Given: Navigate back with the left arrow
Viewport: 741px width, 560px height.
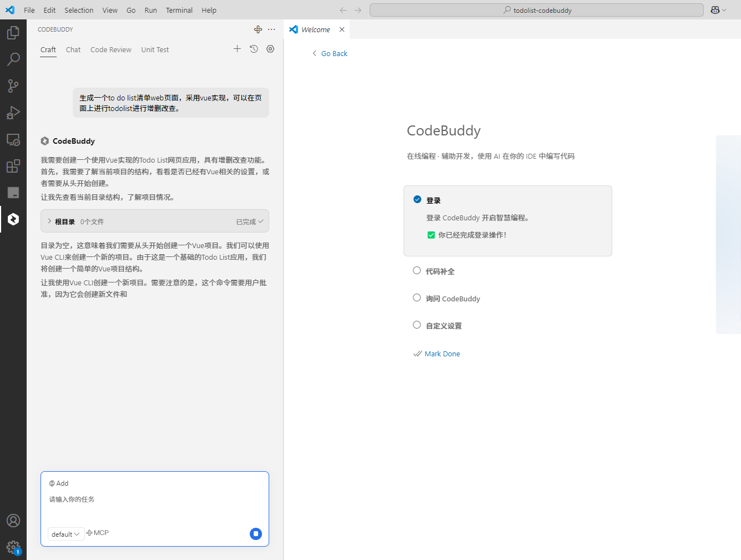Looking at the screenshot, I should pos(343,10).
